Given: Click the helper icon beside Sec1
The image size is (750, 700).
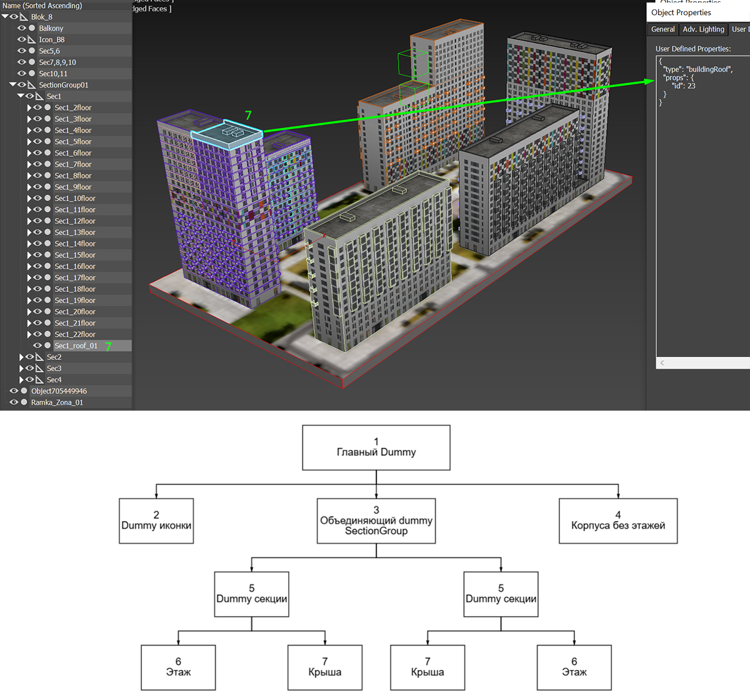Looking at the screenshot, I should tap(39, 96).
